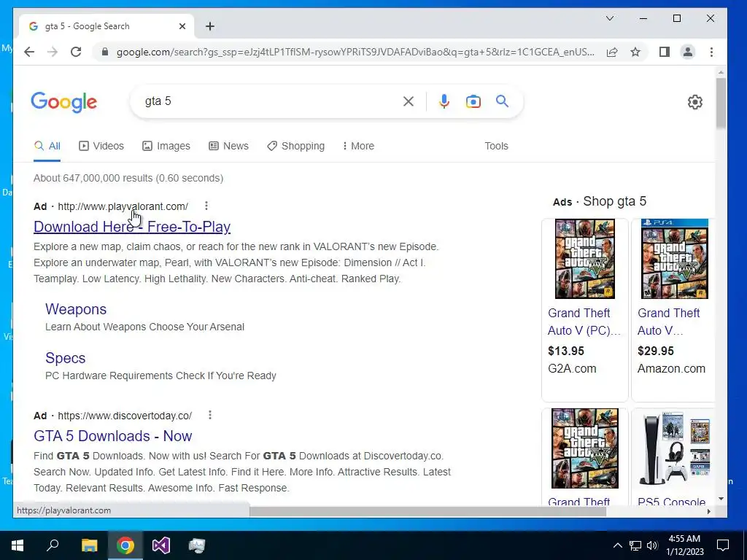Search by image with camera icon
The height and width of the screenshot is (560, 747).
[x=473, y=101]
